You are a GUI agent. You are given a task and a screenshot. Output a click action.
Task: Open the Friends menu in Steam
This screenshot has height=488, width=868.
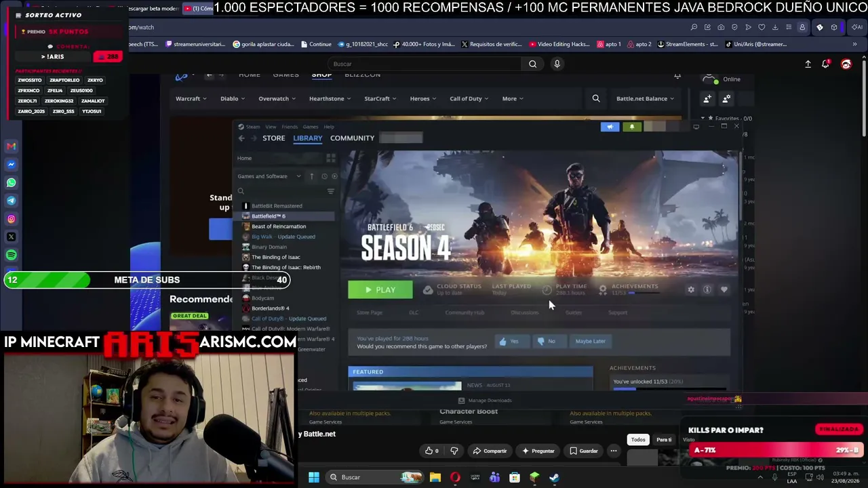(x=290, y=127)
